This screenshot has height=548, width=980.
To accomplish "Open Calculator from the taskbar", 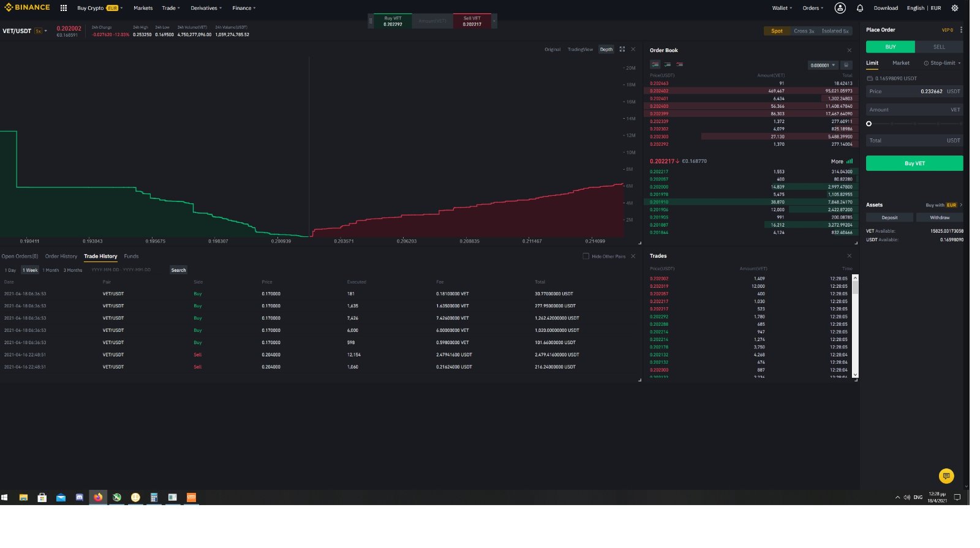I will pyautogui.click(x=154, y=497).
